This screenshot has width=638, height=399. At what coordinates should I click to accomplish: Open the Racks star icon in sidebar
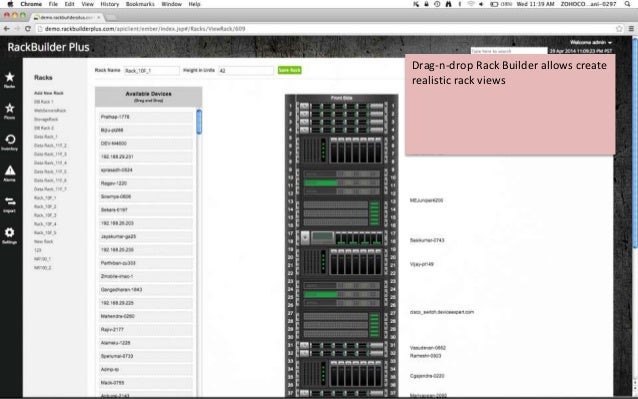[10, 77]
